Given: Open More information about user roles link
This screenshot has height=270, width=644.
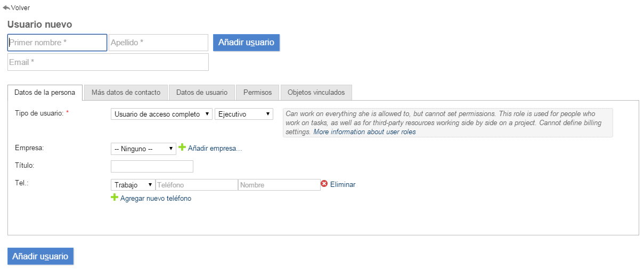Looking at the screenshot, I should point(364,132).
